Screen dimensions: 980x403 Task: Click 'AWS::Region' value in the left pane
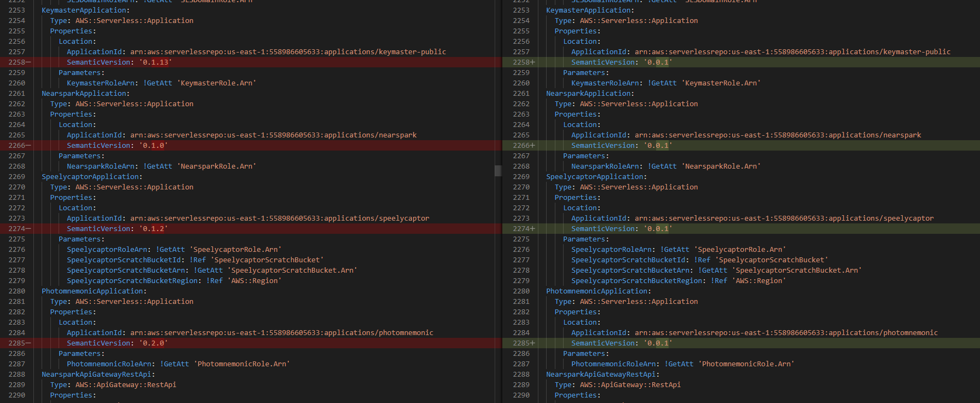pyautogui.click(x=254, y=281)
